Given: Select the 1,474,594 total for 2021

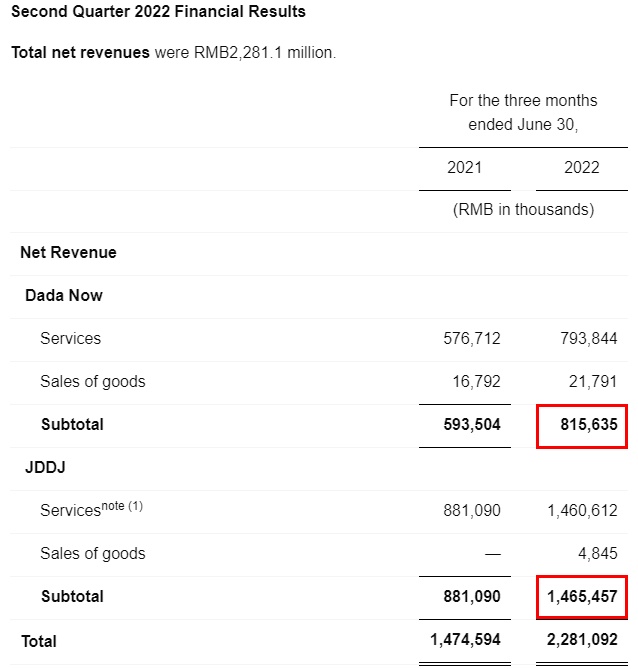Looking at the screenshot, I should click(x=463, y=640).
